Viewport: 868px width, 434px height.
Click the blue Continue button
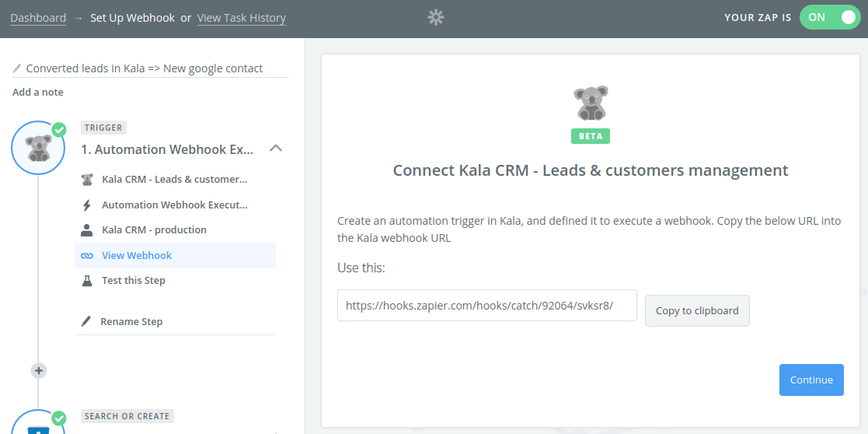[810, 380]
